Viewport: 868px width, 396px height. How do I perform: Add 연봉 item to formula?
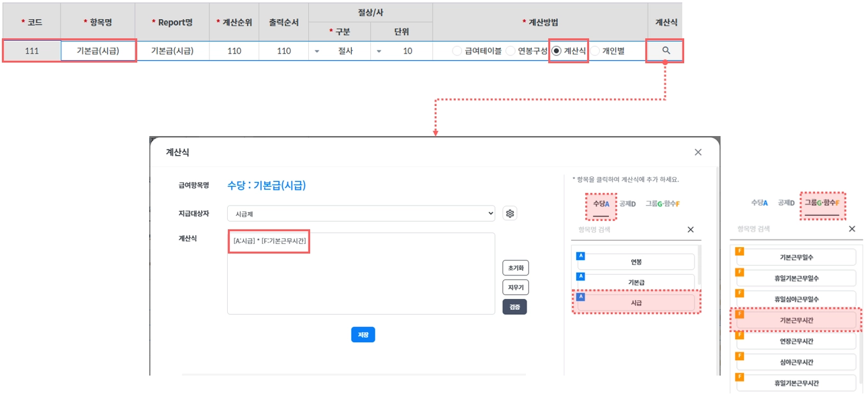tap(636, 262)
